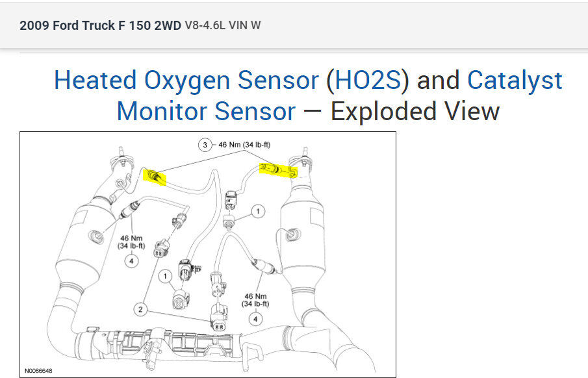Viewport: 588px width, 378px height.
Task: Click callout number 3 circle
Action: (x=205, y=145)
